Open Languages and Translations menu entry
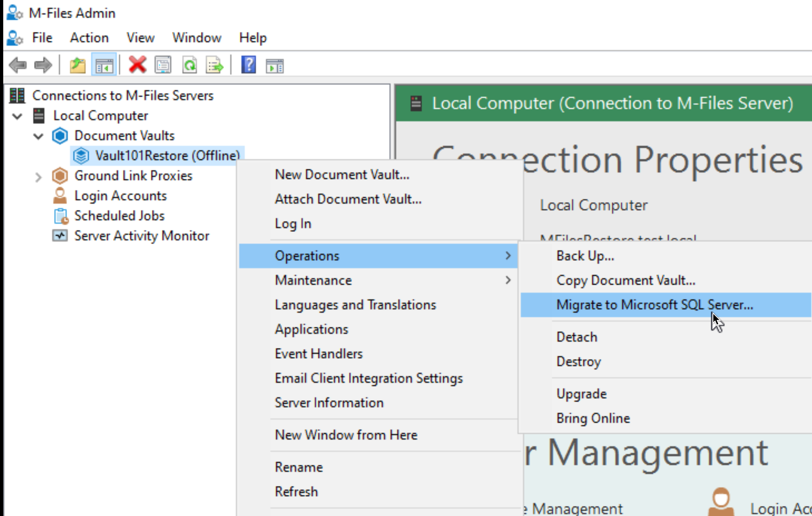Viewport: 812px width, 516px height. tap(378, 305)
